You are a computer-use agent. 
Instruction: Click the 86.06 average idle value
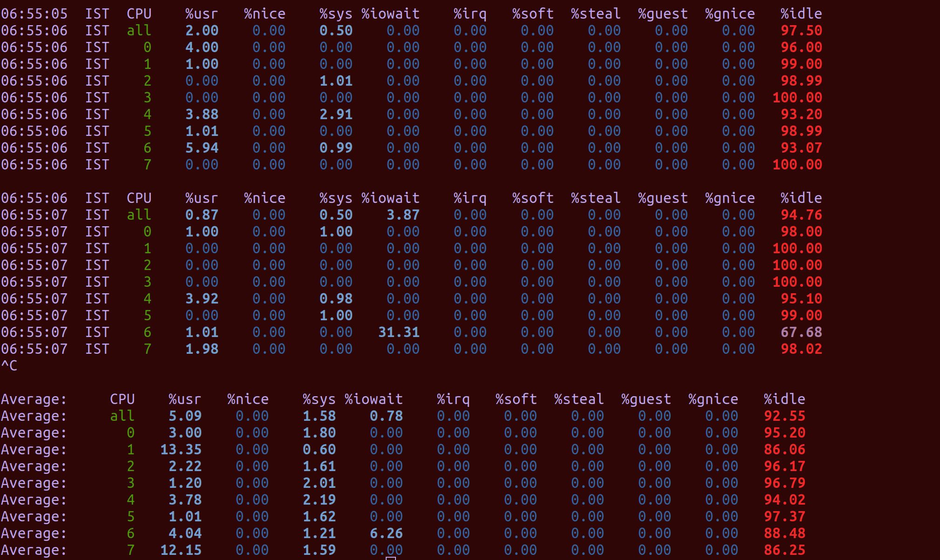(x=784, y=450)
